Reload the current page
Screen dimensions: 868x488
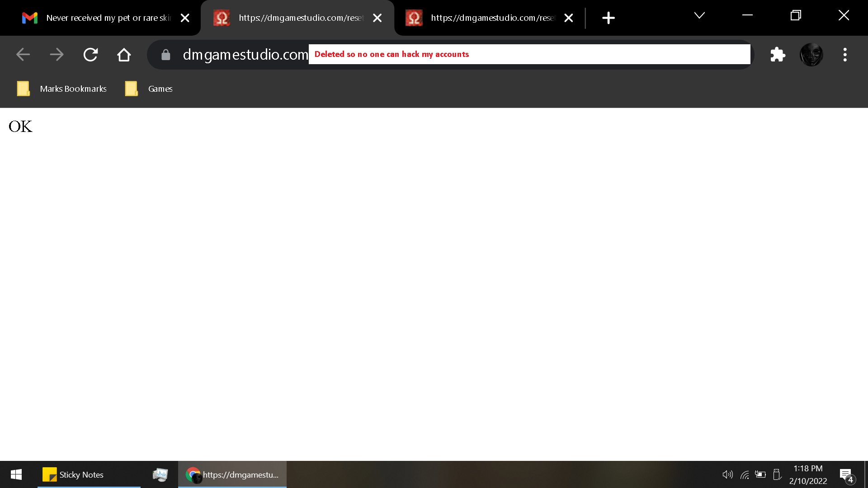coord(90,55)
